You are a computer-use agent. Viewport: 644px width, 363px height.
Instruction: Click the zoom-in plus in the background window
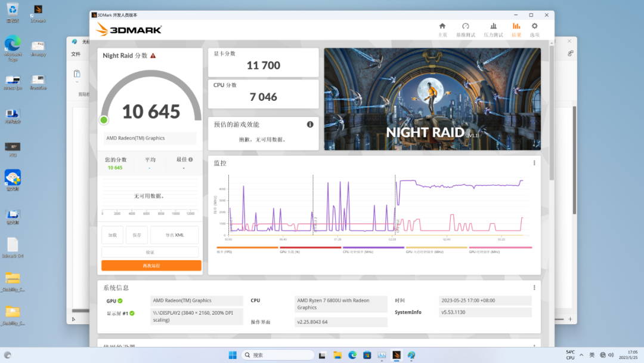click(570, 319)
